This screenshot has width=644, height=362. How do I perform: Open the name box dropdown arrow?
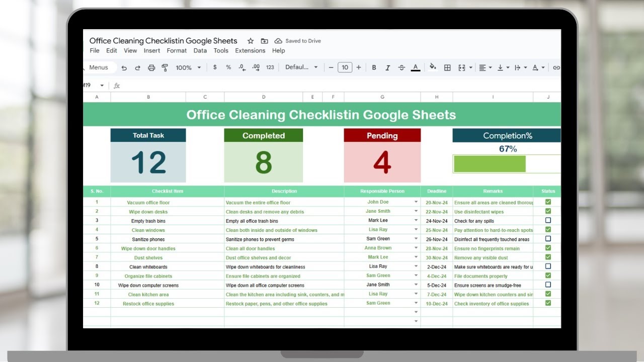point(102,85)
